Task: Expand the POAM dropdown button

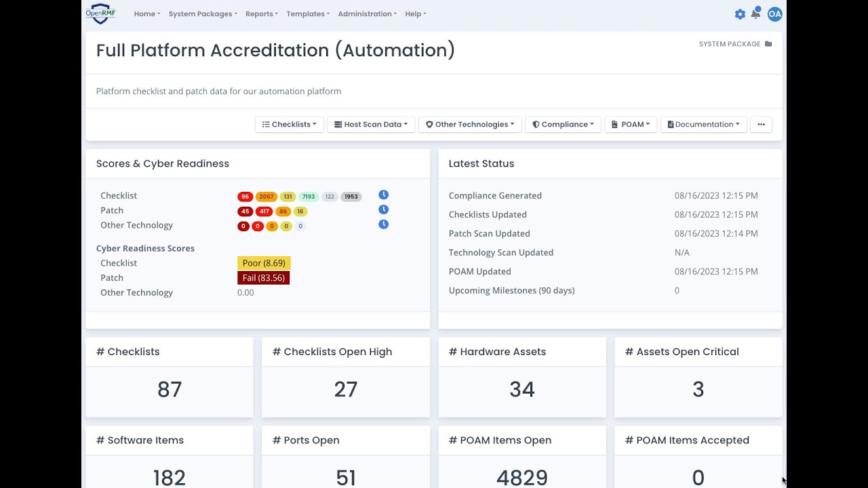Action: (631, 125)
